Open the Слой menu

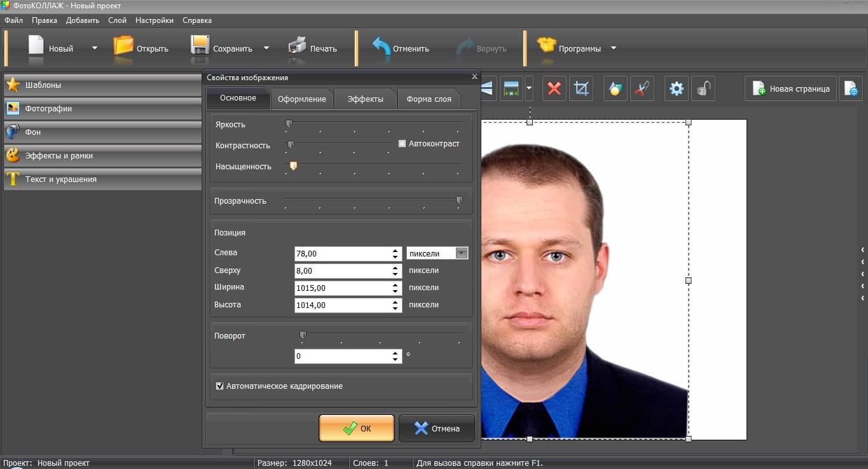(x=117, y=20)
